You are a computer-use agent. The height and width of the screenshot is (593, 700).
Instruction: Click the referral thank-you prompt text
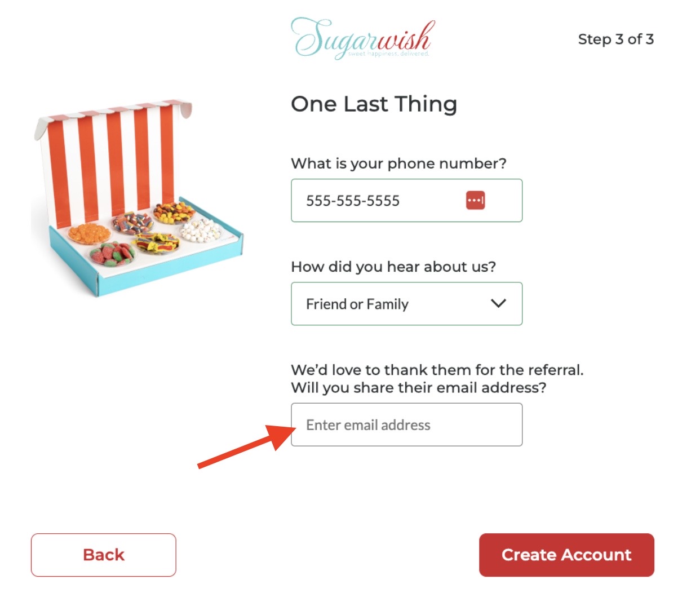(x=437, y=379)
